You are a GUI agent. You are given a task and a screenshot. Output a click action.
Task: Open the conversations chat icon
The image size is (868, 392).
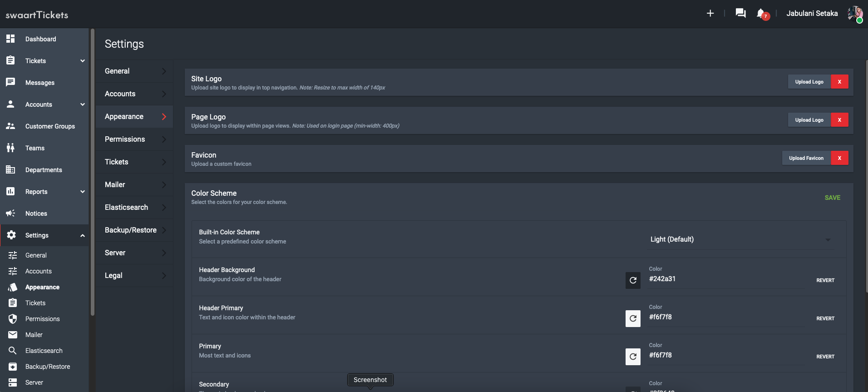tap(740, 14)
